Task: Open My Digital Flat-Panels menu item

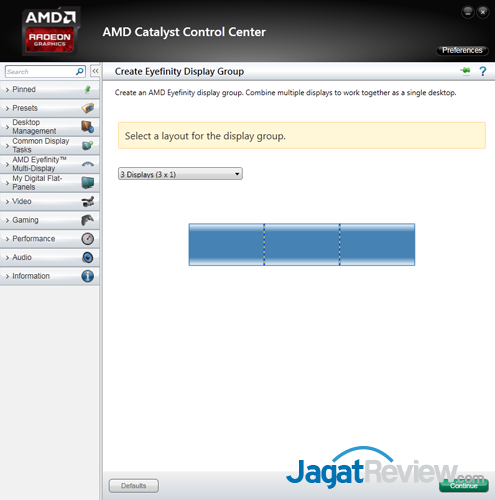Action: click(x=50, y=183)
